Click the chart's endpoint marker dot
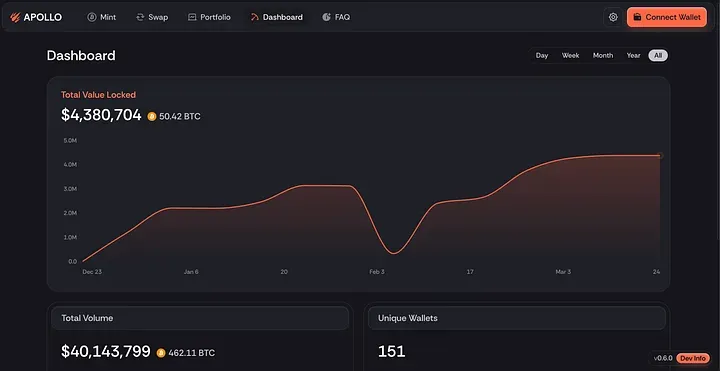Screen dimensions: 720x371 point(660,156)
